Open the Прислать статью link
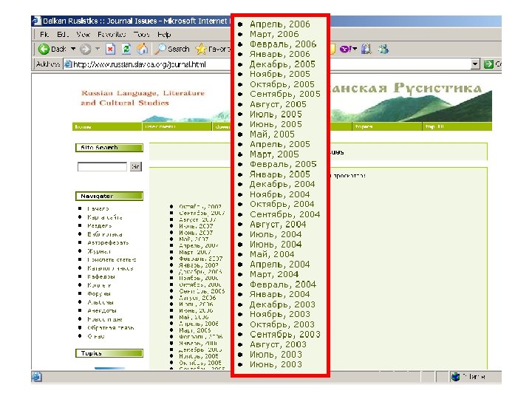The image size is (532, 399). [112, 259]
